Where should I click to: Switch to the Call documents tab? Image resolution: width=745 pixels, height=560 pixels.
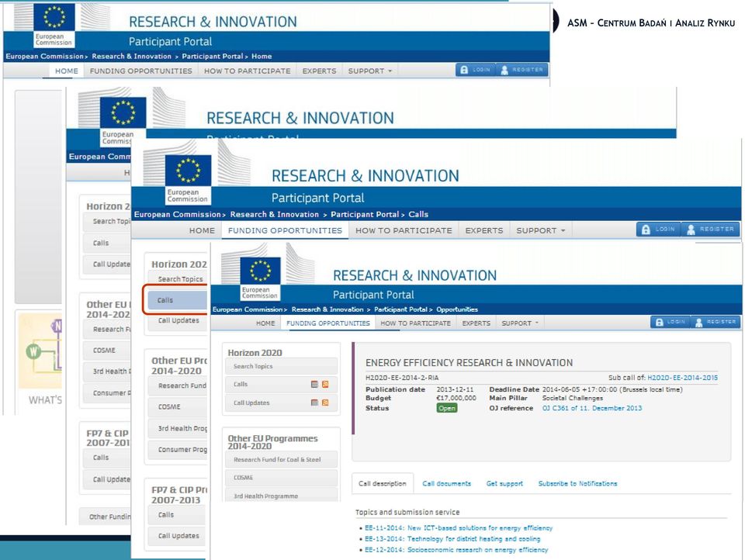coord(447,483)
